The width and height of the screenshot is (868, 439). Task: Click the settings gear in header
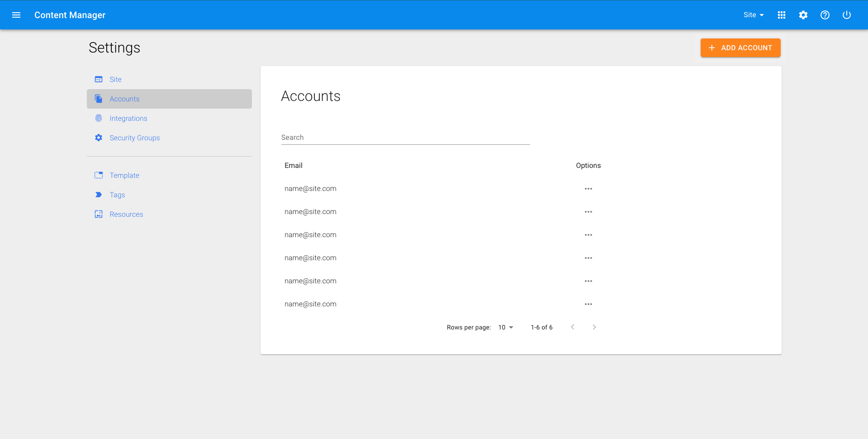[x=803, y=15]
